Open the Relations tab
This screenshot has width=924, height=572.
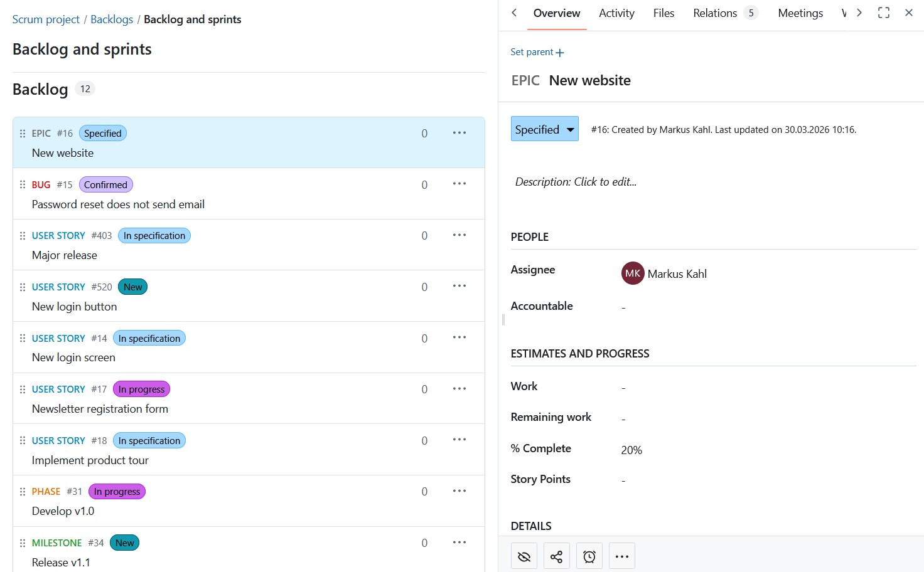[714, 13]
